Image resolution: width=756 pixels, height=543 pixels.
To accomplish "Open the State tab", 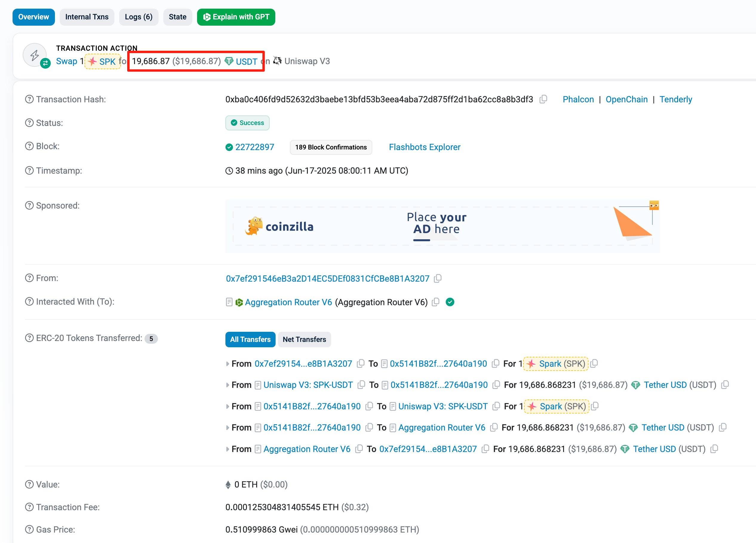I will pos(178,17).
